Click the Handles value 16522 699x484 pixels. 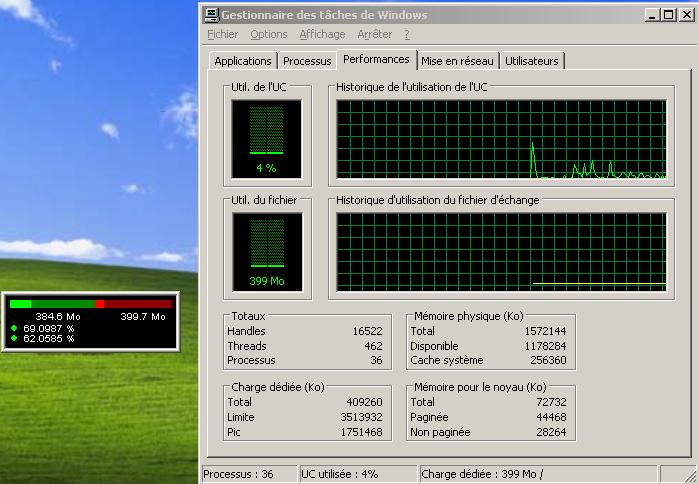click(367, 331)
